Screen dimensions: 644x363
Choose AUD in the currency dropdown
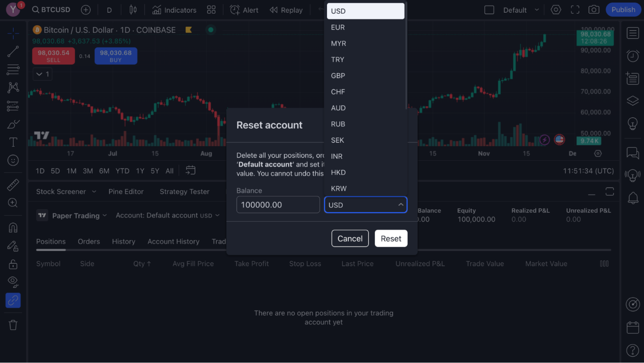(365, 108)
